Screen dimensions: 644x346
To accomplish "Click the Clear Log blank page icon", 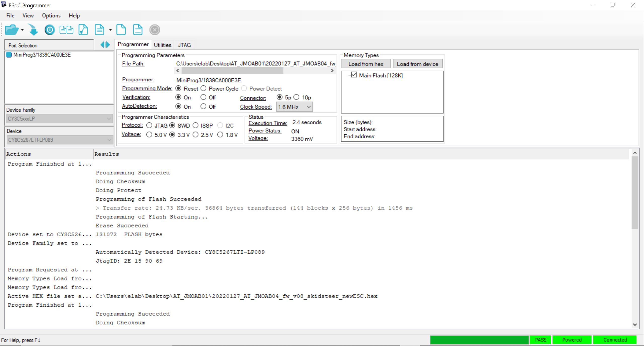I will point(121,30).
